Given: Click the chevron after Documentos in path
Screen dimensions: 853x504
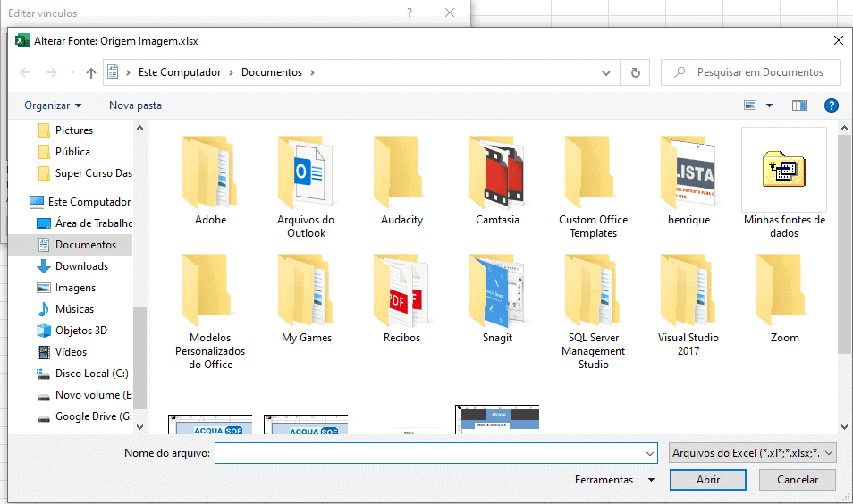Looking at the screenshot, I should pyautogui.click(x=312, y=73).
